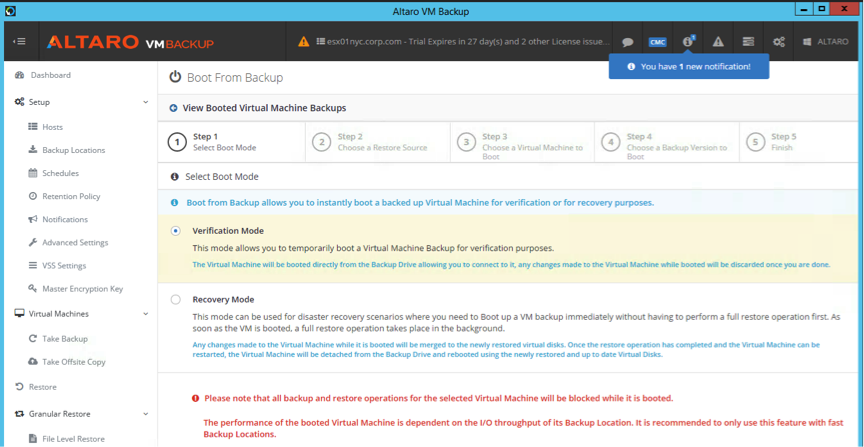Open Master Encryption Key in sidebar
Screen dimensions: 864x447
(83, 289)
